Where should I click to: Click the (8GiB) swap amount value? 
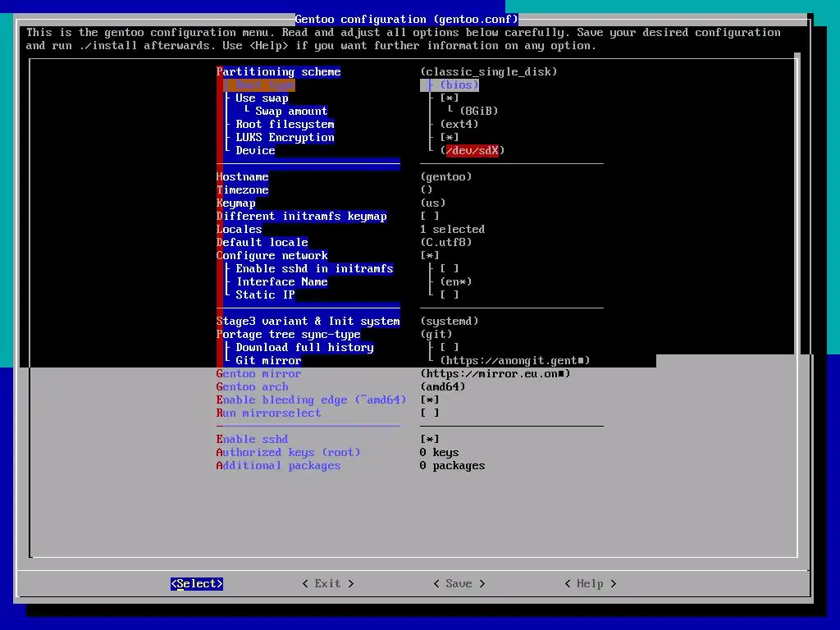(479, 111)
